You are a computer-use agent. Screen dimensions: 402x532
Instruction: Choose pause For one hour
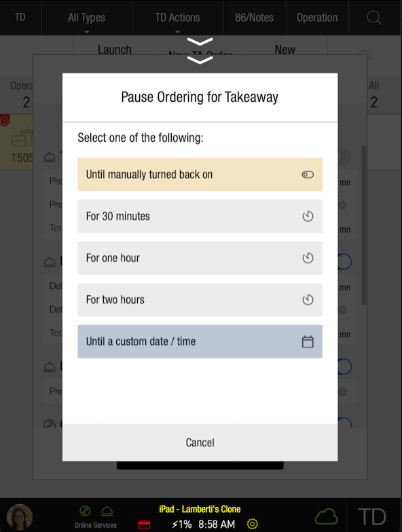click(x=200, y=258)
